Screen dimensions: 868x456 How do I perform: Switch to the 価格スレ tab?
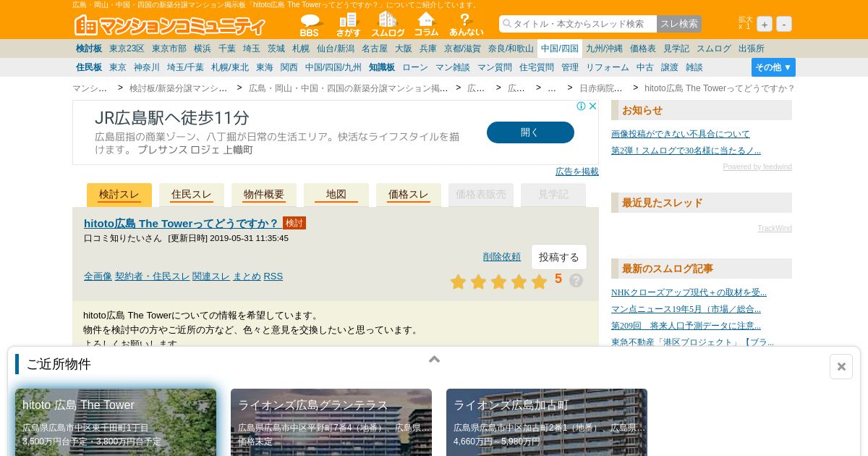pyautogui.click(x=409, y=195)
